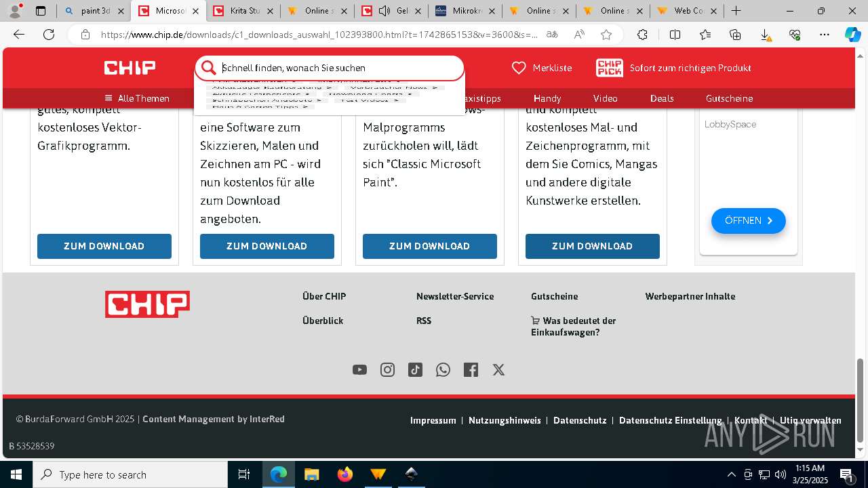Open the Video navigation item
Image resolution: width=868 pixels, height=488 pixels.
pos(606,98)
